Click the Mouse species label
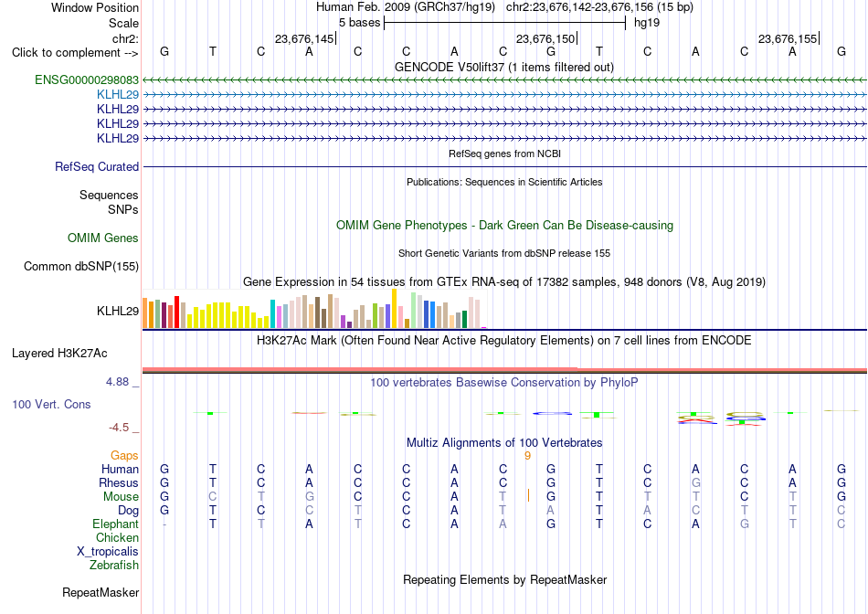This screenshot has height=614, width=868. [121, 497]
